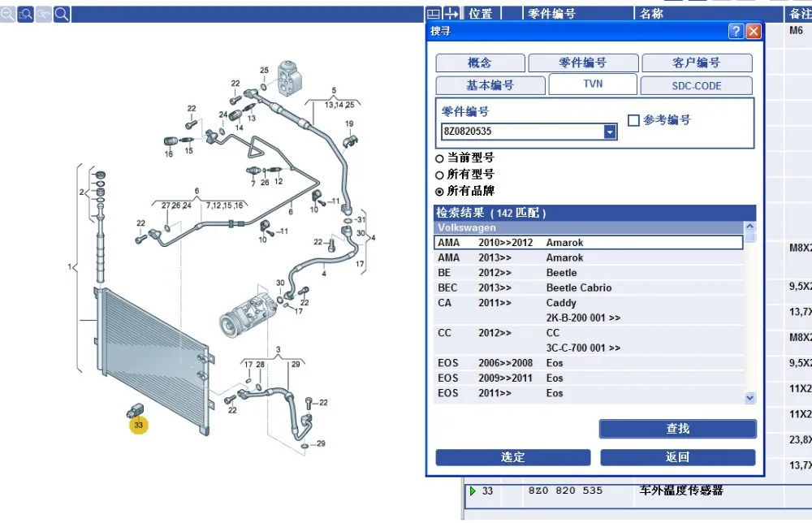Click the column arrow icon beside 位置
The width and height of the screenshot is (812, 523).
coord(451,14)
